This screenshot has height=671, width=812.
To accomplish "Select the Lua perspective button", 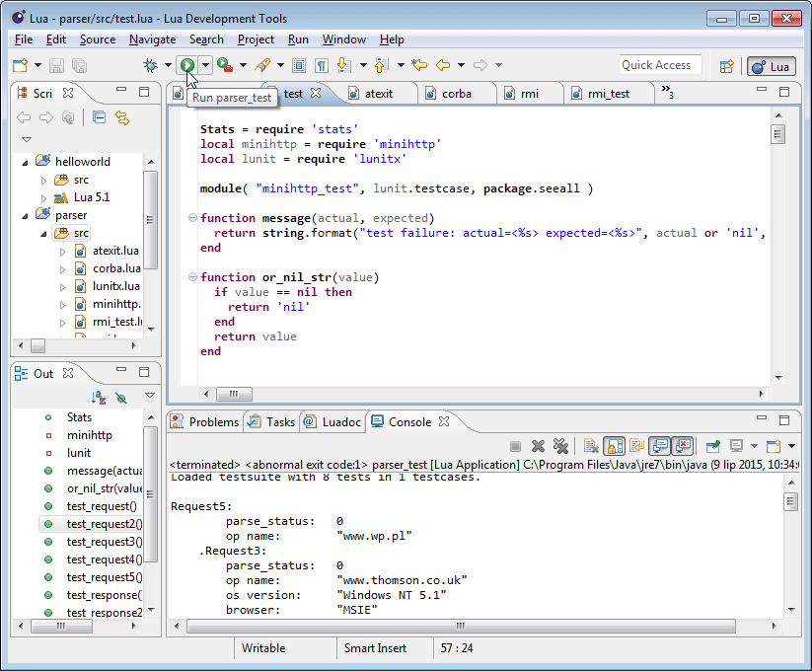I will click(771, 66).
